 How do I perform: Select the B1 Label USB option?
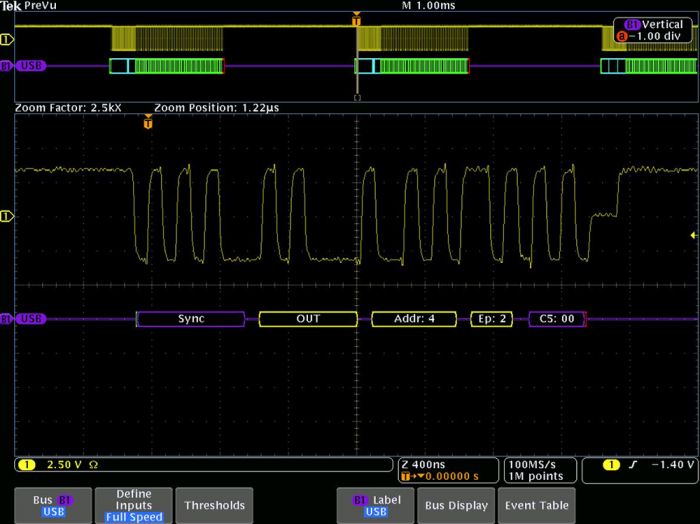pos(375,505)
